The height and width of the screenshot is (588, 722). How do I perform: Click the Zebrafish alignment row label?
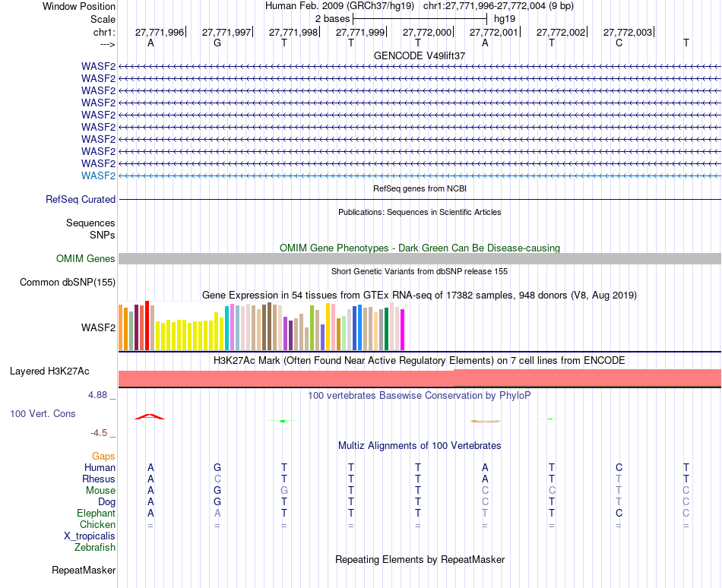pyautogui.click(x=95, y=548)
